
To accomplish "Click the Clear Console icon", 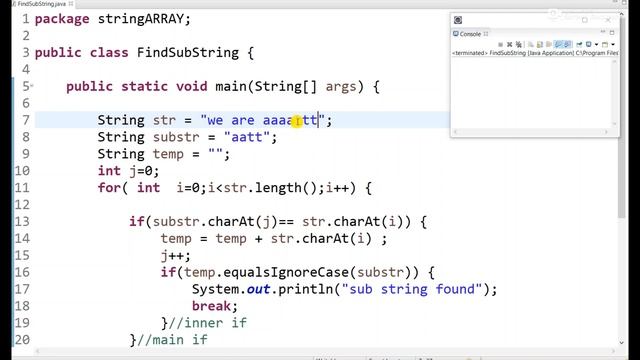I will pos(531,44).
